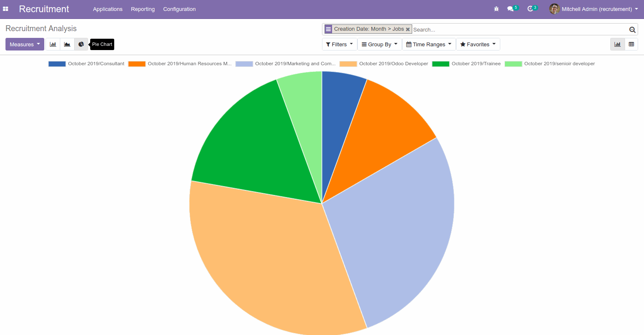Click the debug bug icon
Viewport: 644px width, 335px height.
pyautogui.click(x=496, y=9)
